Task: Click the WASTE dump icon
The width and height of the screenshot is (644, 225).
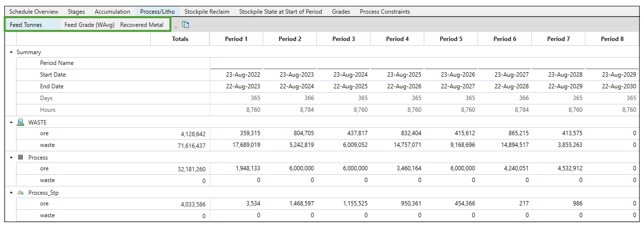Action: tap(21, 123)
